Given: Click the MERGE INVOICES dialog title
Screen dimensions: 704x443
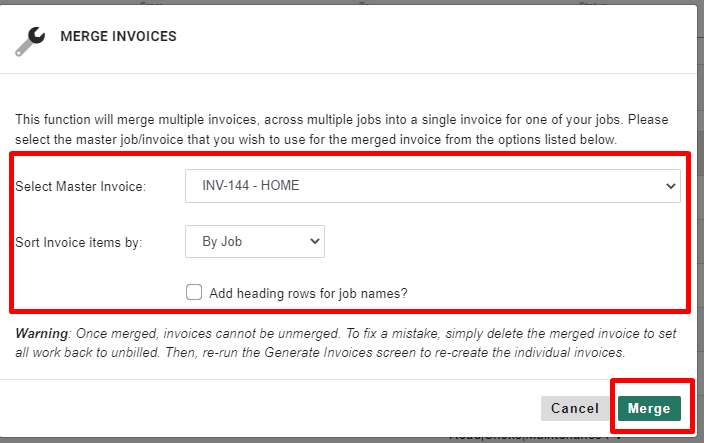Looking at the screenshot, I should (119, 36).
